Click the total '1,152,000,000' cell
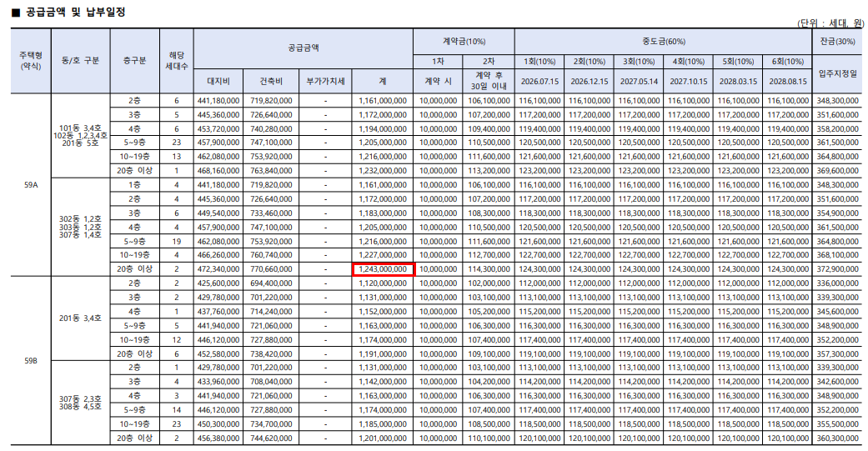 pos(383,312)
